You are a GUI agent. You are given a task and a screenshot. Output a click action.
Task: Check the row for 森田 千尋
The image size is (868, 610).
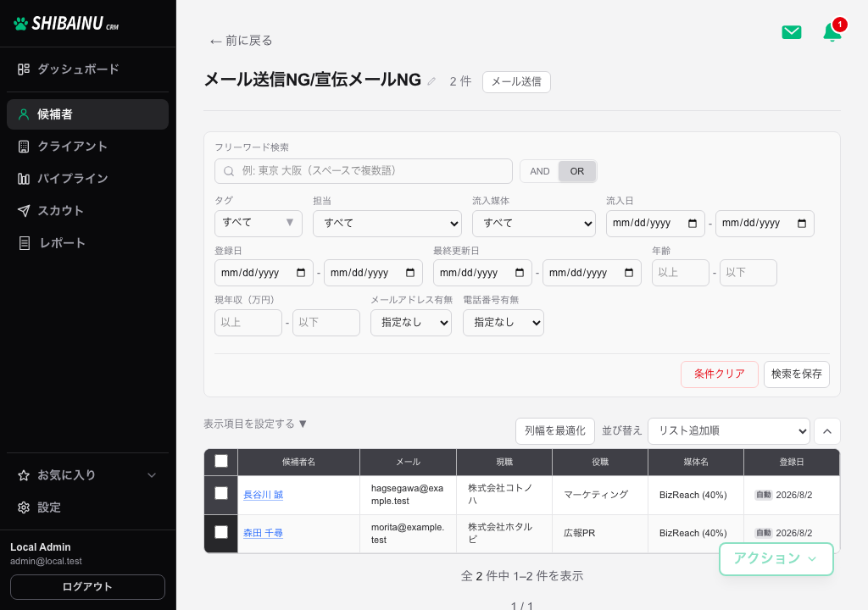click(221, 532)
